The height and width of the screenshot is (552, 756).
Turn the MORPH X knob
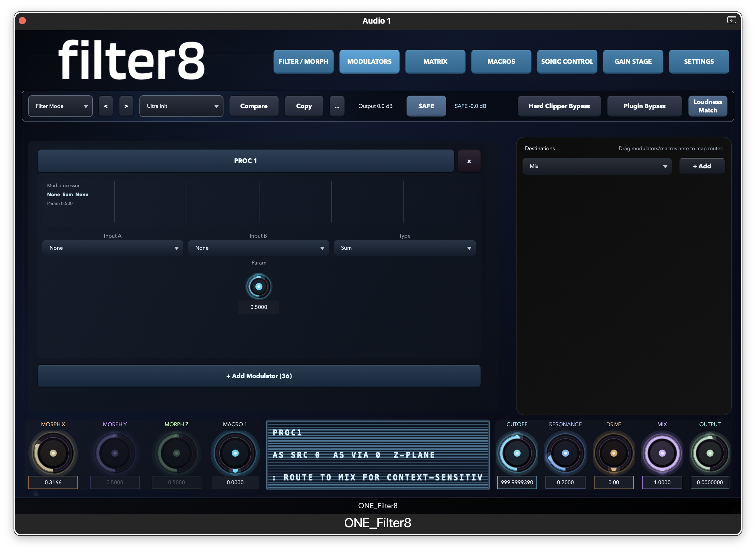point(53,453)
